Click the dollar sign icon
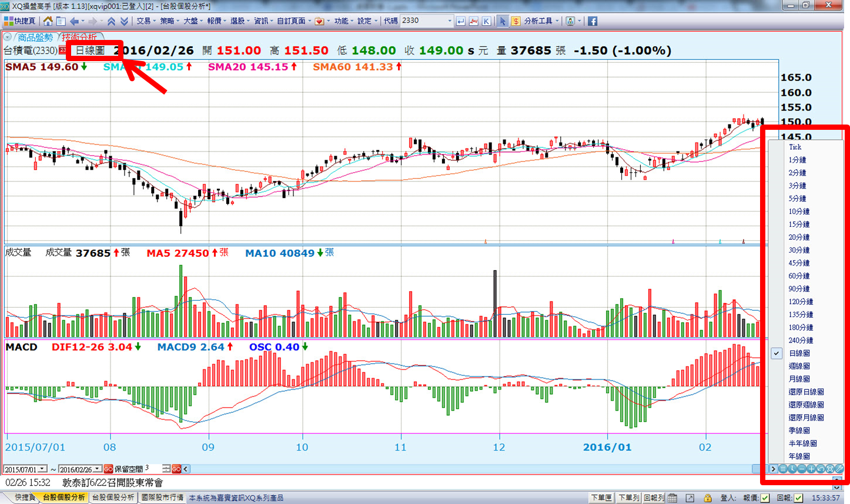 coord(516,21)
